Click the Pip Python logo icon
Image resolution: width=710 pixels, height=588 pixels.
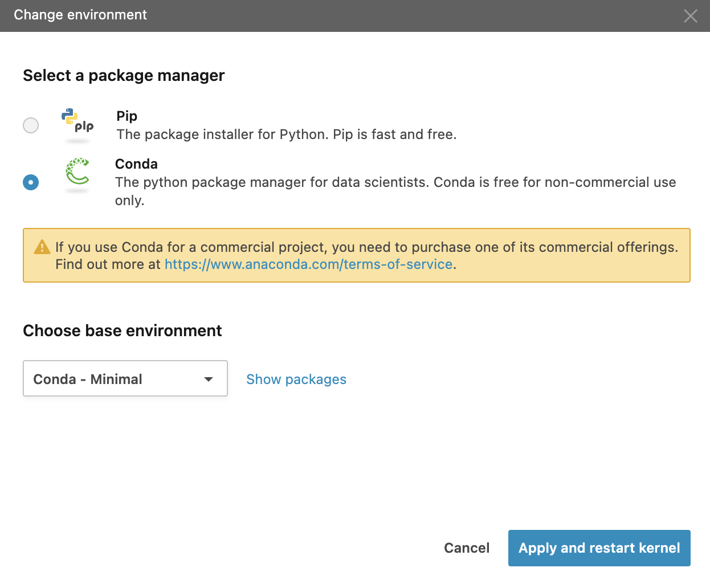(x=77, y=121)
